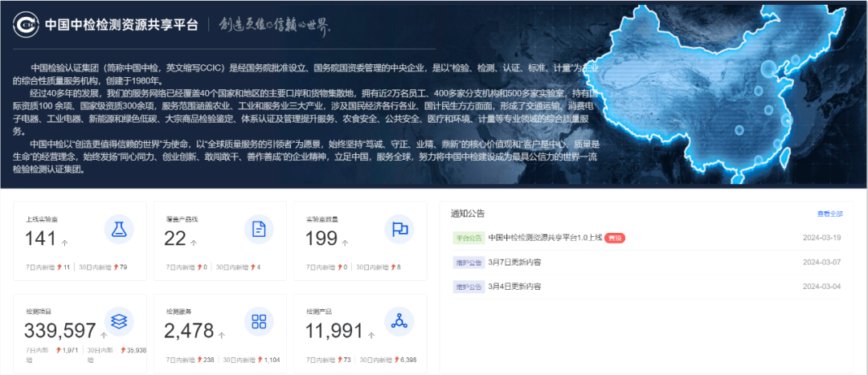Click the 检测项目 count 339,597
This screenshot has height=375, width=868.
(60, 331)
